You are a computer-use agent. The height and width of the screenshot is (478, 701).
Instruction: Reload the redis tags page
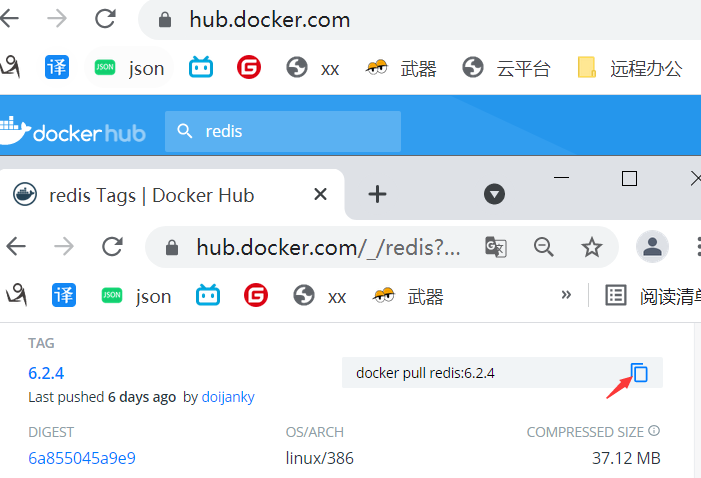pos(112,246)
